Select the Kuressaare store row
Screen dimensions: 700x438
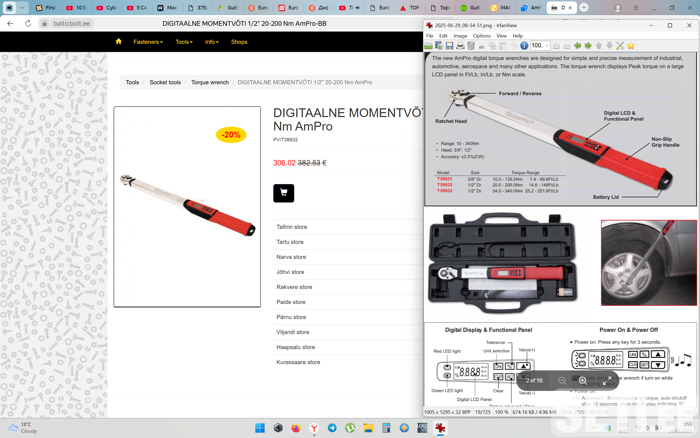pos(348,362)
